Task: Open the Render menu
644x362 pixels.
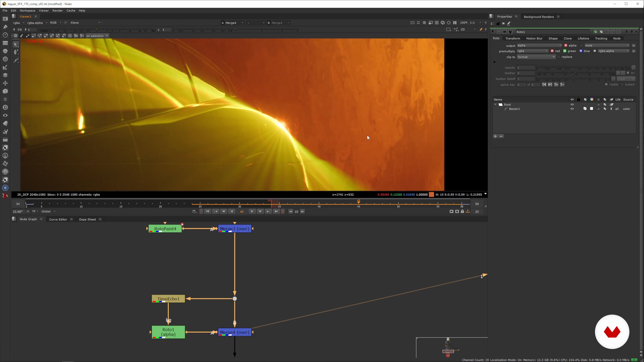Action: pos(58,11)
